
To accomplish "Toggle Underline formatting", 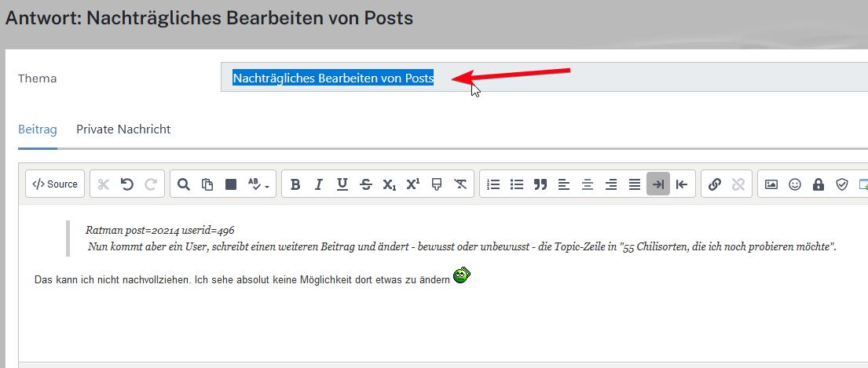I will point(342,184).
